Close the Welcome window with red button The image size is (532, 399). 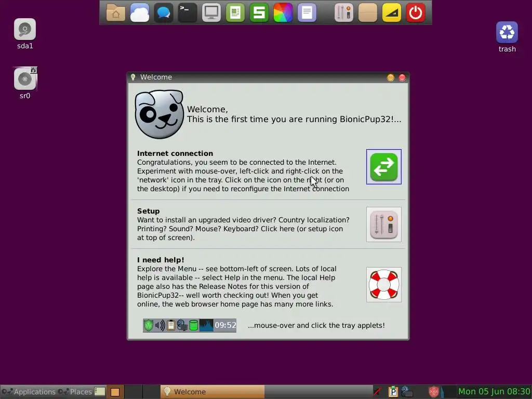402,78
